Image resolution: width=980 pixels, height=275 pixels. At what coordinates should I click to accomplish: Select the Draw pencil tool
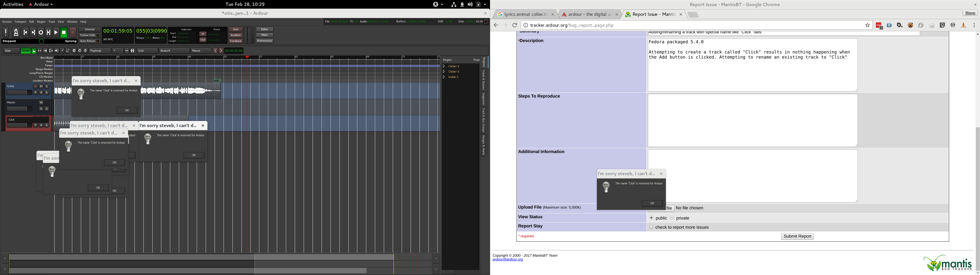[62, 51]
